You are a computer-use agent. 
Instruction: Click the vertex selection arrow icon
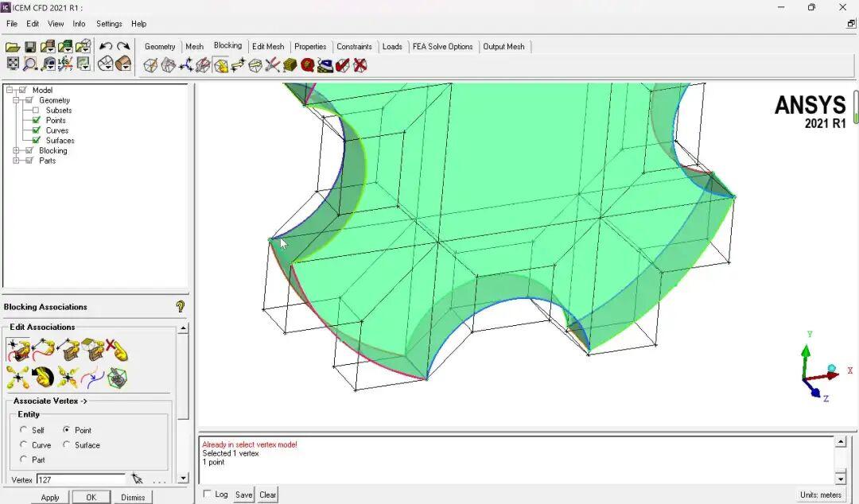point(138,479)
